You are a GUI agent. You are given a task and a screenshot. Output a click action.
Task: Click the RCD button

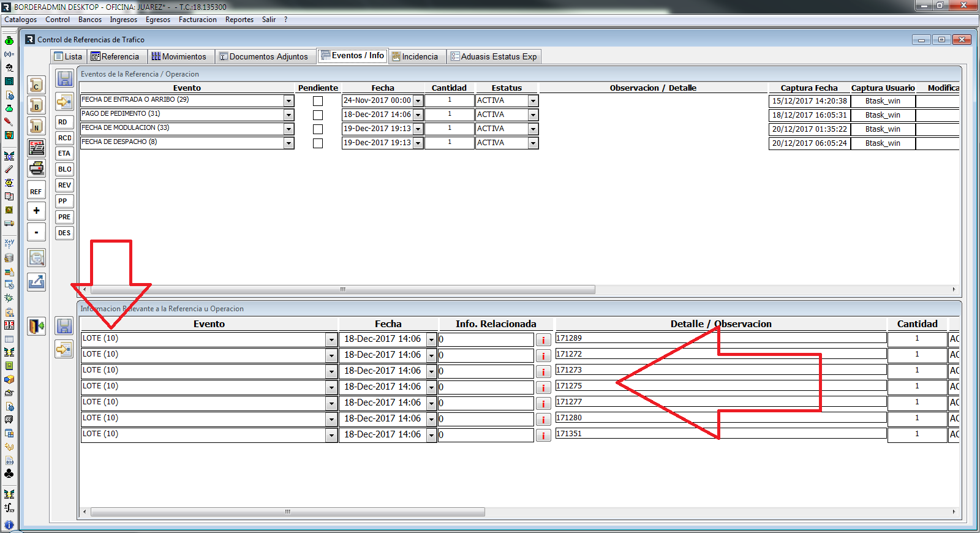pos(64,138)
